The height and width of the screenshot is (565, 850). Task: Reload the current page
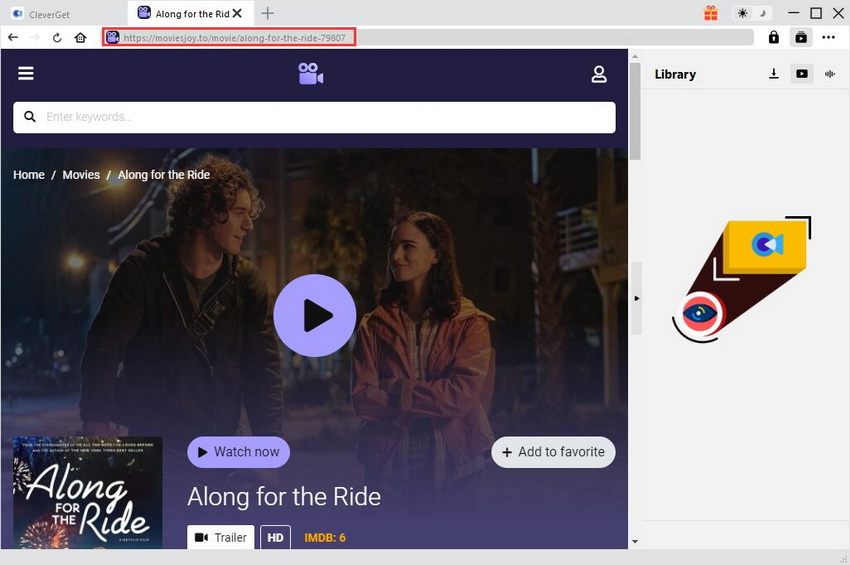57,37
